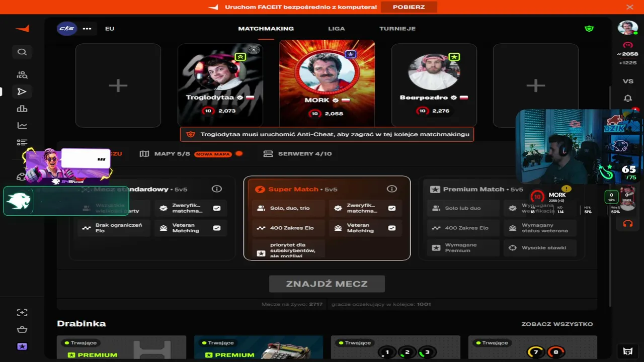Click Brak ograniczeń Elo option
Screen dimensions: 644x362
click(x=114, y=228)
